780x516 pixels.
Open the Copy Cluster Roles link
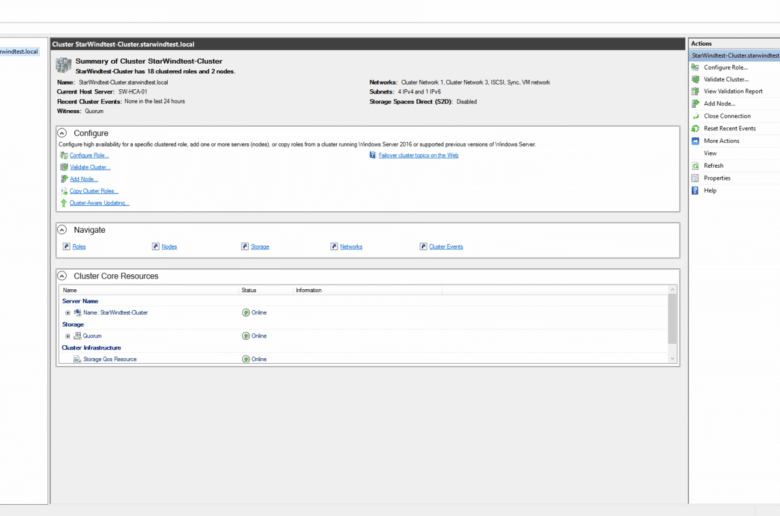pyautogui.click(x=94, y=191)
